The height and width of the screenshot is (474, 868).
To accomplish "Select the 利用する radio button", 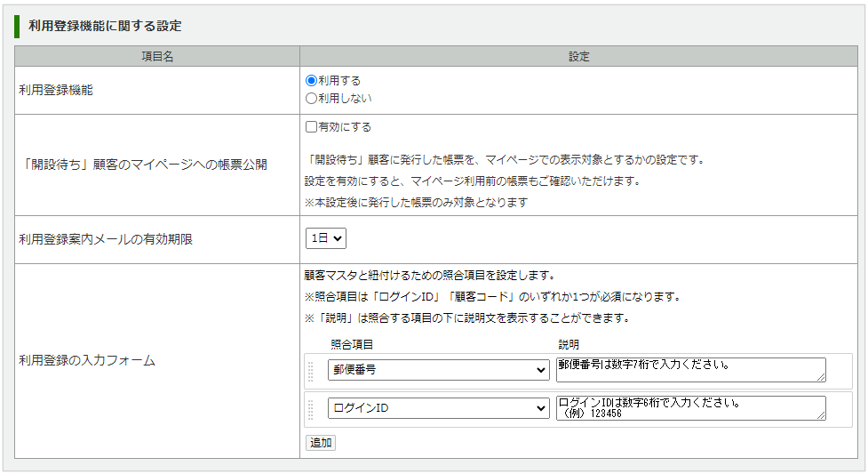I will pos(312,81).
